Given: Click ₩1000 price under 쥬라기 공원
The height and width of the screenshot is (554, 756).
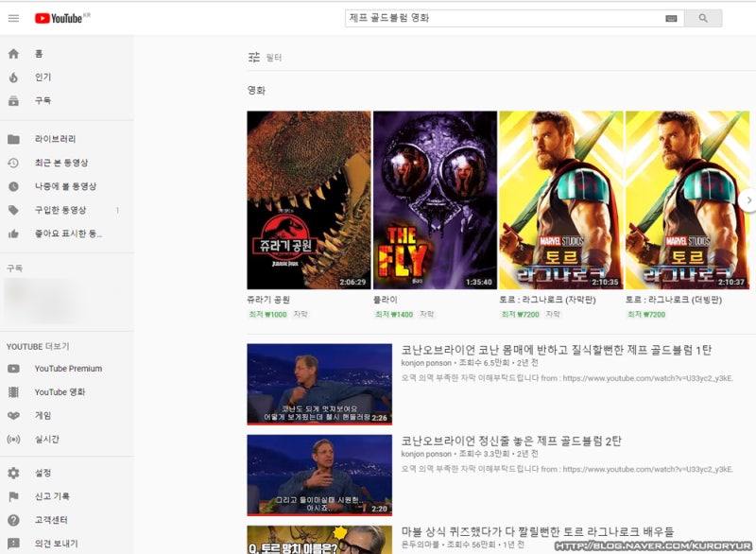Looking at the screenshot, I should 268,315.
